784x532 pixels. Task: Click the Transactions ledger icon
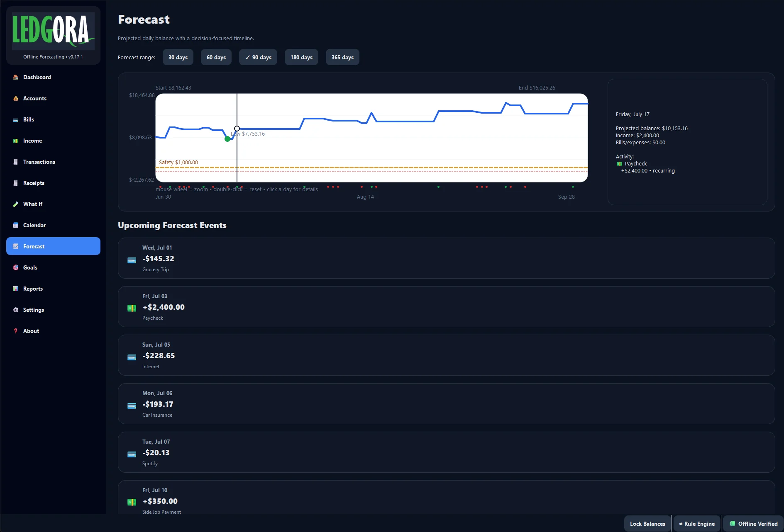16,162
